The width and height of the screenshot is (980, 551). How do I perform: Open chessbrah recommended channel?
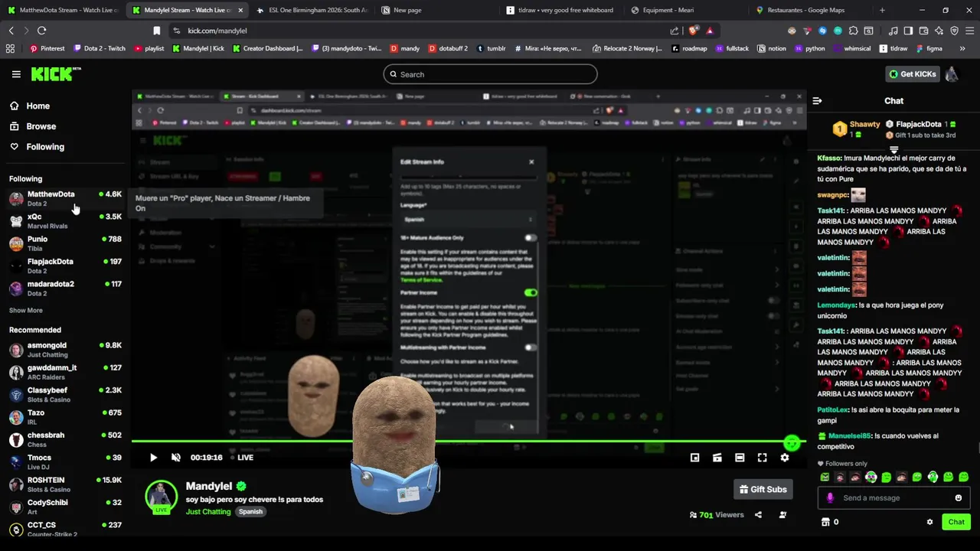(x=65, y=439)
